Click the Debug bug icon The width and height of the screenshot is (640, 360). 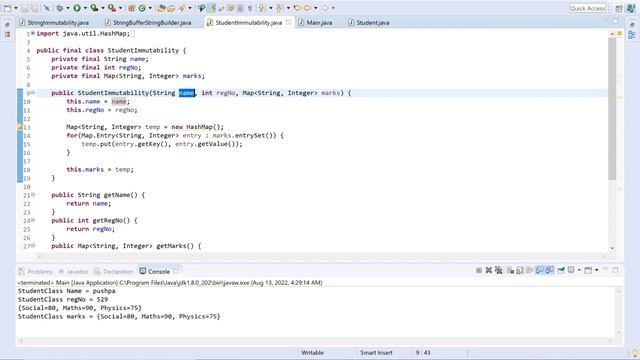(60, 8)
